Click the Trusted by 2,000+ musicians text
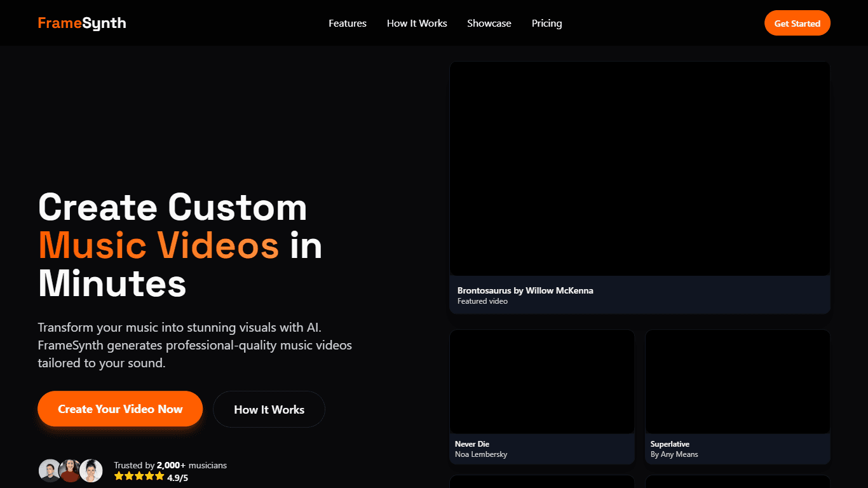868x488 pixels. pos(170,465)
